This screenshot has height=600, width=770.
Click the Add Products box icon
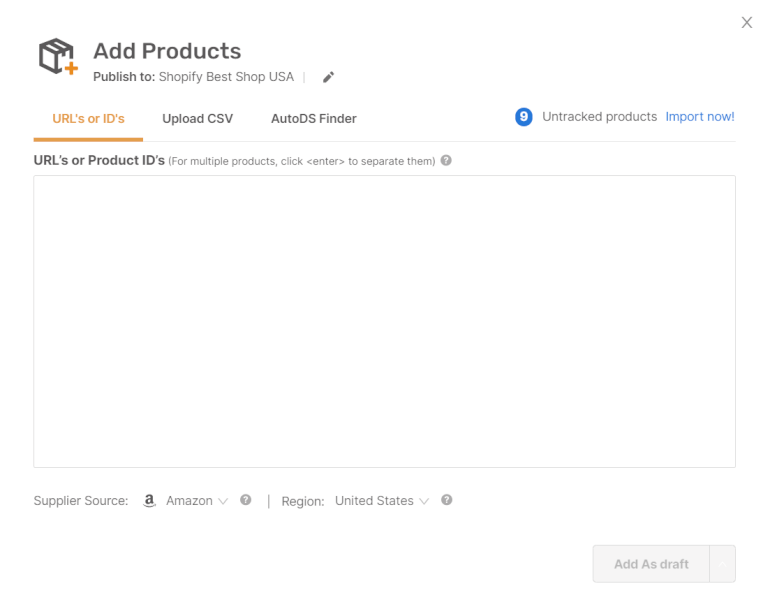[x=57, y=57]
